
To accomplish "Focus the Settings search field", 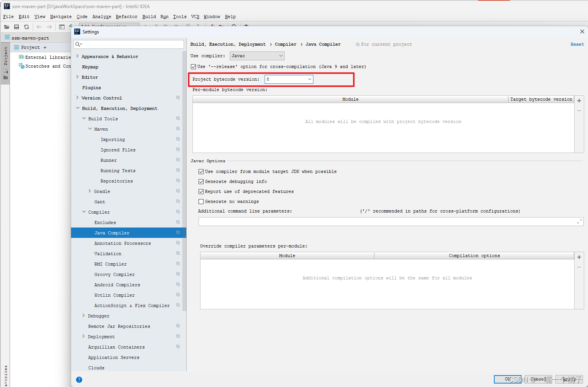I will pos(129,44).
